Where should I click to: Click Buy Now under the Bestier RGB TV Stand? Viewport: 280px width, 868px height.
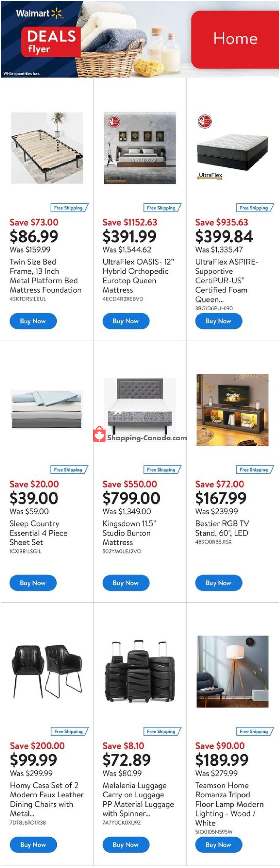coord(218,583)
